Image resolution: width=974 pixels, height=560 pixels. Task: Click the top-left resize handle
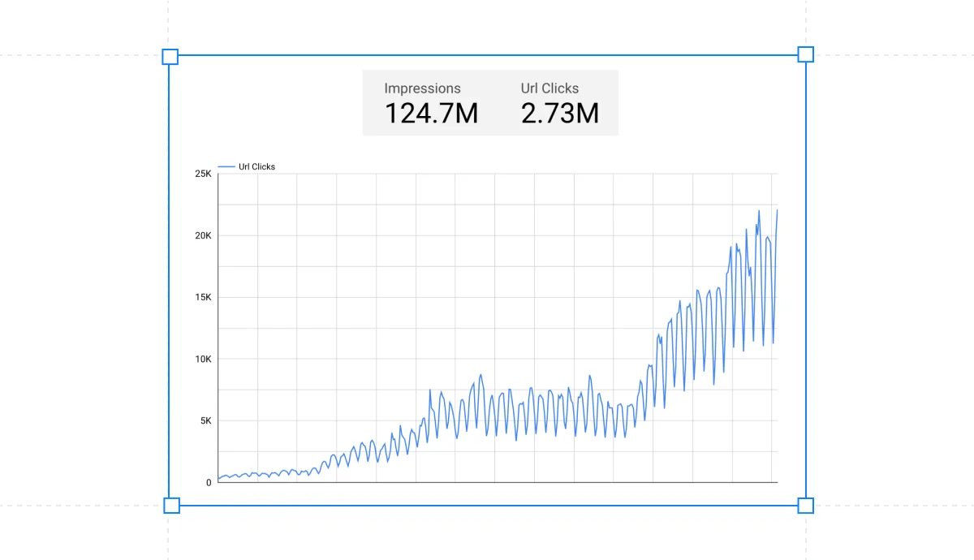(x=170, y=56)
